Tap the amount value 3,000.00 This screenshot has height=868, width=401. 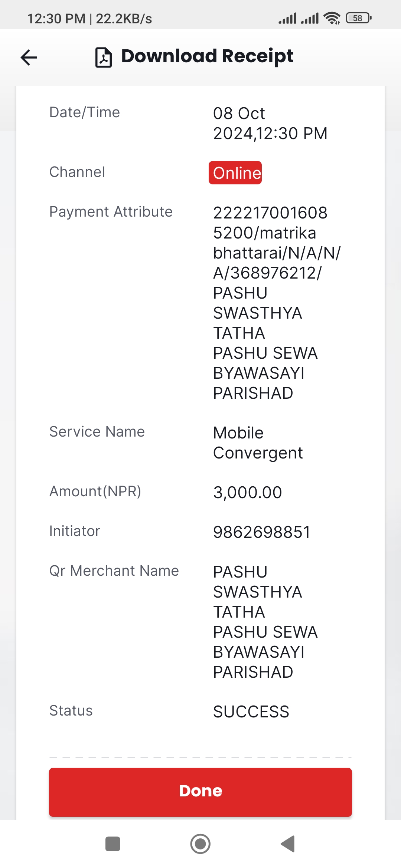(x=248, y=492)
